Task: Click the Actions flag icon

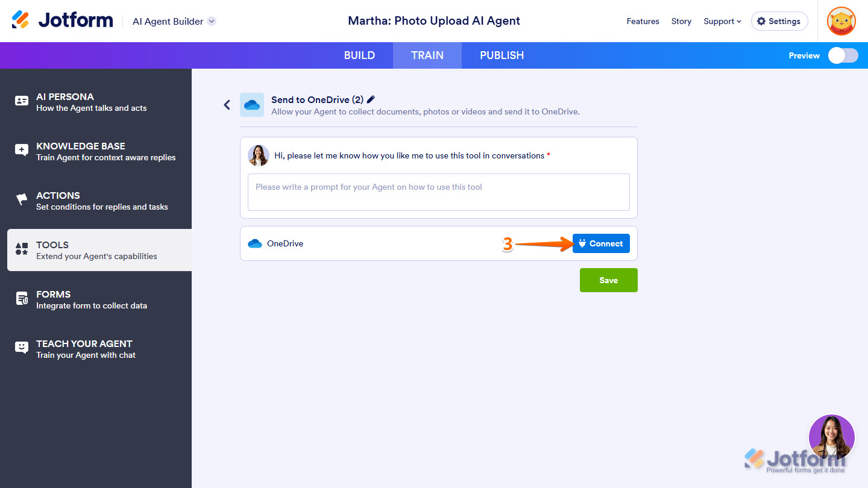Action: pyautogui.click(x=22, y=199)
